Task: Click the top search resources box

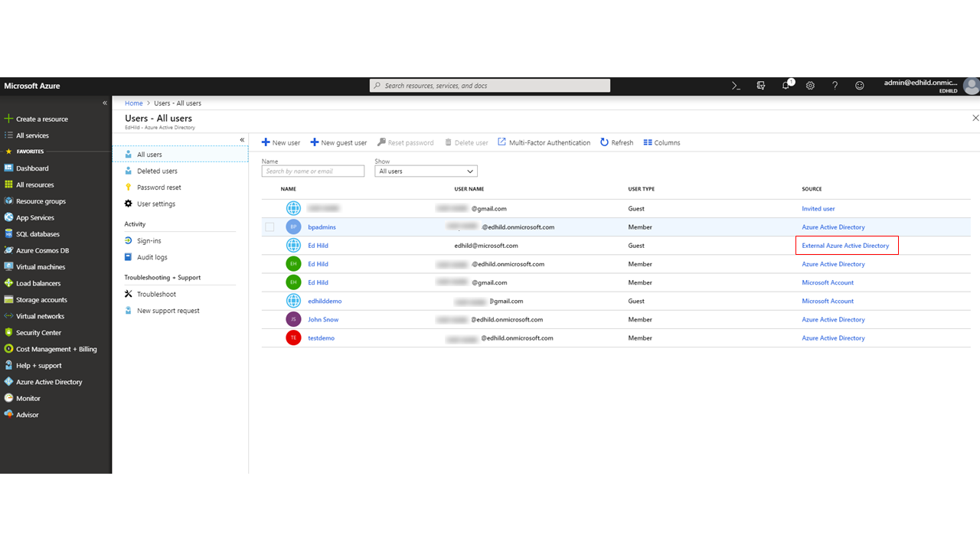Action: (x=490, y=86)
